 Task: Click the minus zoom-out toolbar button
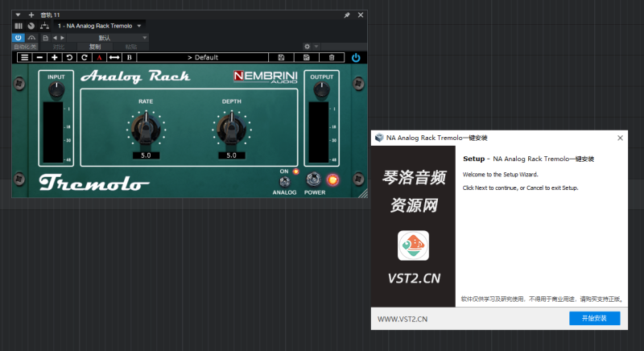click(x=39, y=57)
